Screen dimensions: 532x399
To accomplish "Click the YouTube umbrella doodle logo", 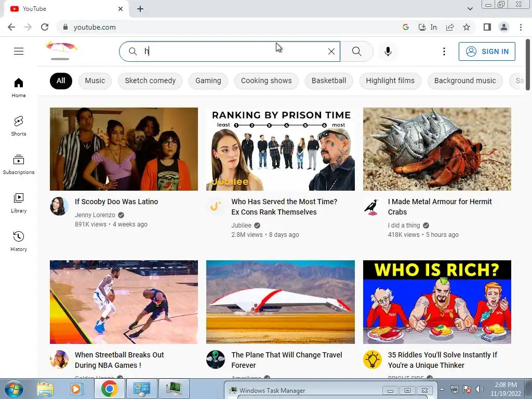I will coord(61,50).
